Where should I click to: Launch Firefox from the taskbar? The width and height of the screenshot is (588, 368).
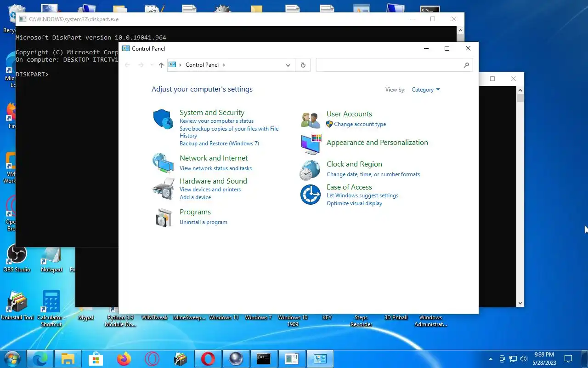point(124,359)
